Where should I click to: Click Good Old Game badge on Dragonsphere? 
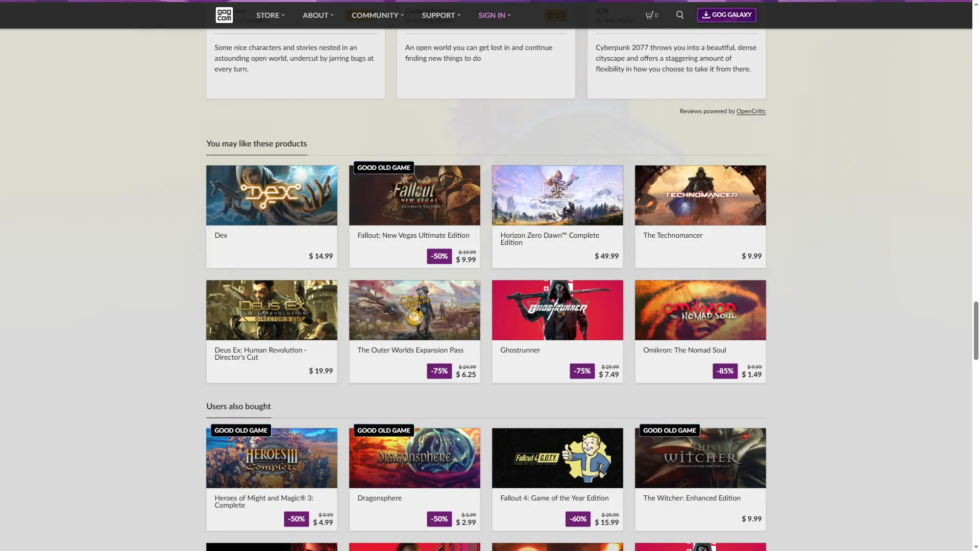(x=384, y=430)
